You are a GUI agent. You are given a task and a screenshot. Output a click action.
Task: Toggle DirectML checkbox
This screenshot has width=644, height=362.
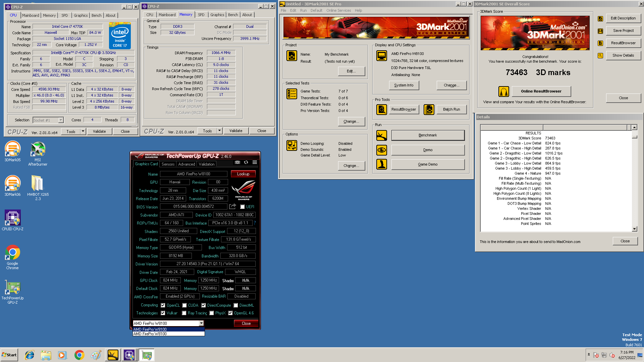pos(236,305)
